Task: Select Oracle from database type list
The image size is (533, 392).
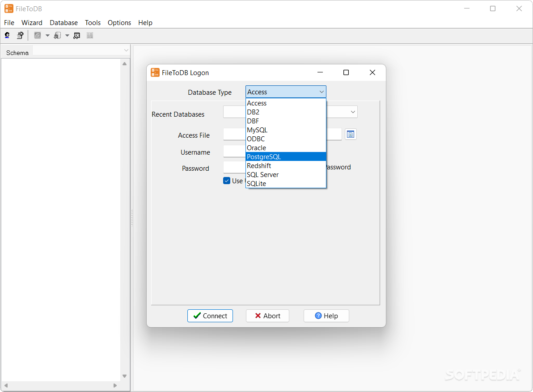Action: pyautogui.click(x=286, y=148)
